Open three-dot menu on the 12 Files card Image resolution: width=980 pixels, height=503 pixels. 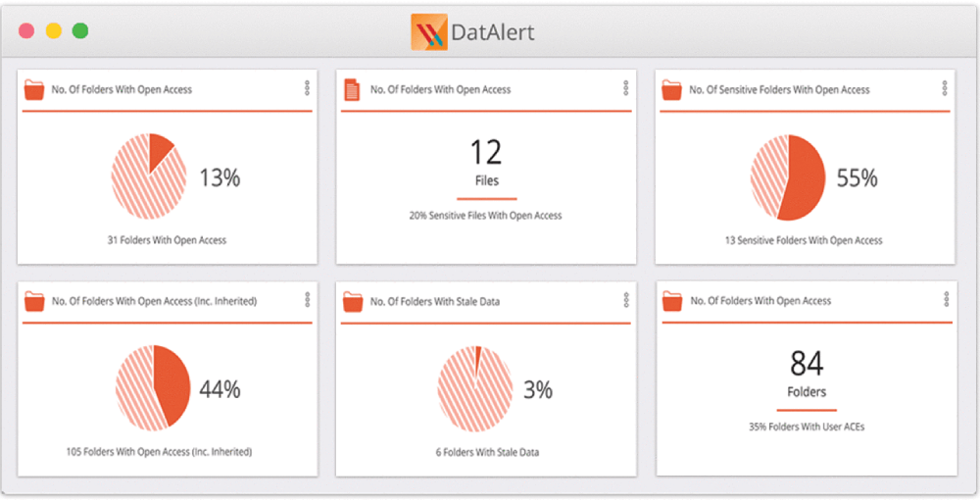(x=625, y=88)
